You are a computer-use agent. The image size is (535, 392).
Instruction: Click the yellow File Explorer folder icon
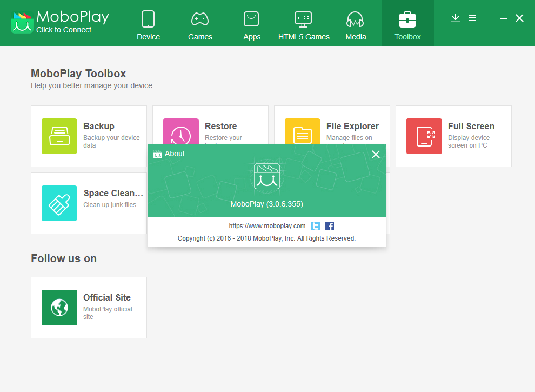pos(302,131)
